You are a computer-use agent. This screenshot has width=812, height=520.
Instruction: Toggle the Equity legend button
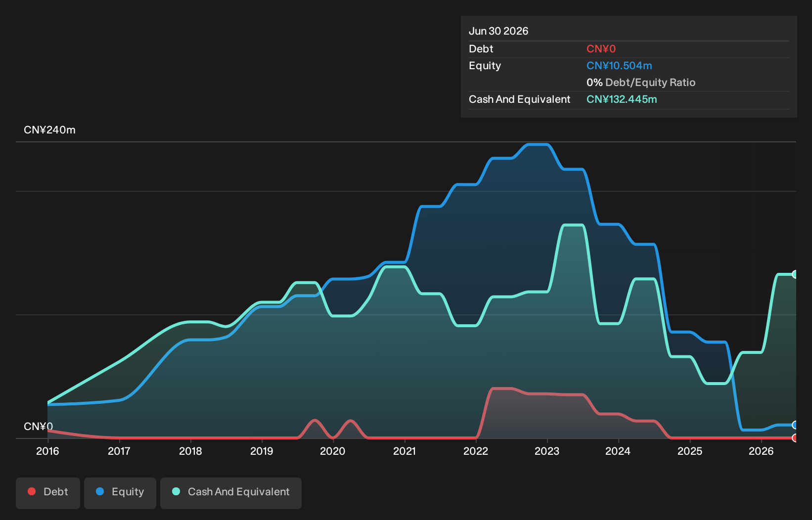click(120, 493)
